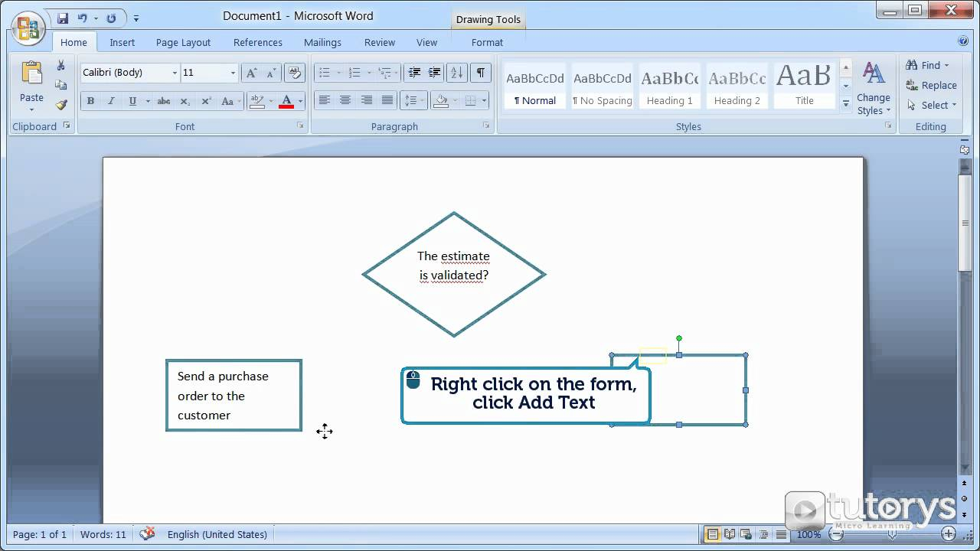
Task: Save the document from Quick Access toolbar
Action: [63, 18]
